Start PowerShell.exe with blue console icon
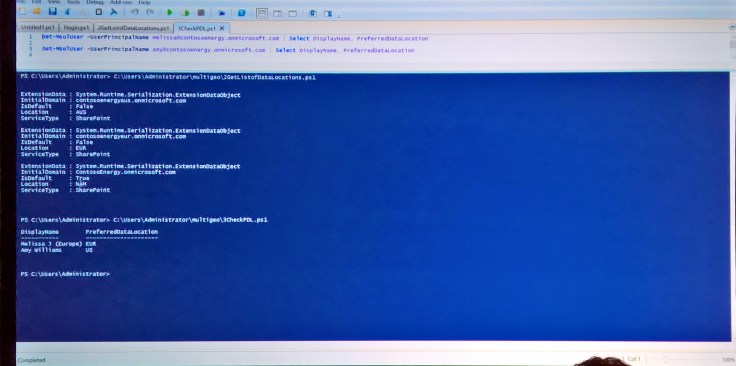 coord(242,13)
